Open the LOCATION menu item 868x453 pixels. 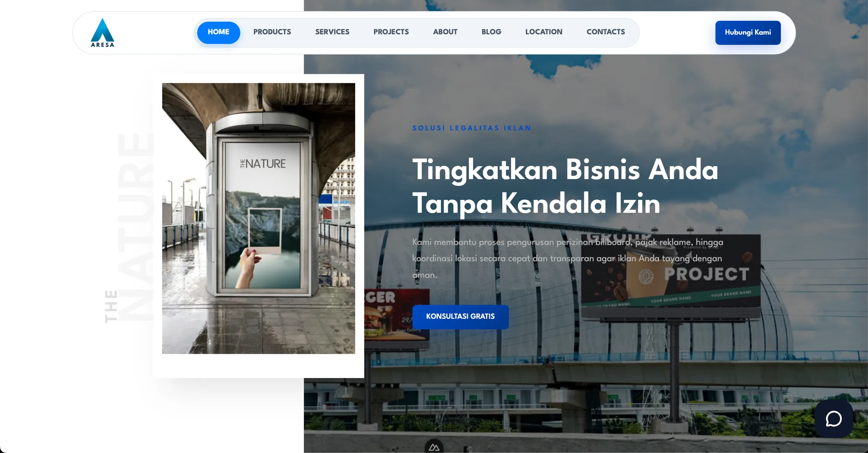544,32
